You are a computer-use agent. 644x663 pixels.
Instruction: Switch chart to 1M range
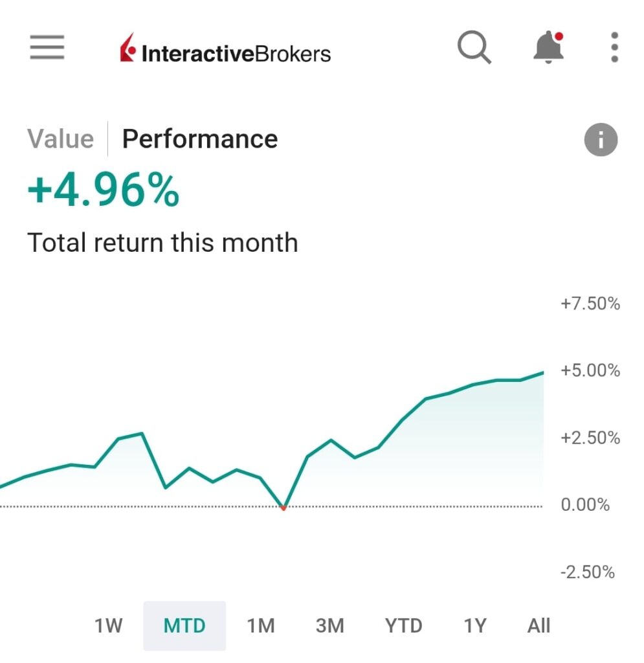point(260,626)
